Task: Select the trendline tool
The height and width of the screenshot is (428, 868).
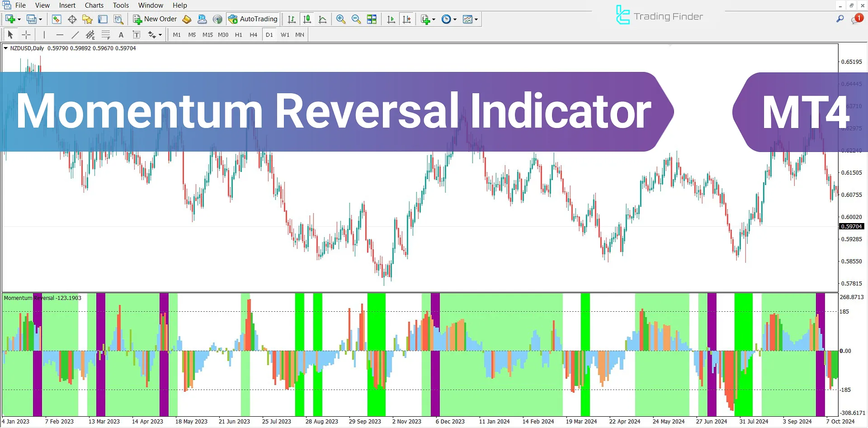Action: tap(75, 34)
